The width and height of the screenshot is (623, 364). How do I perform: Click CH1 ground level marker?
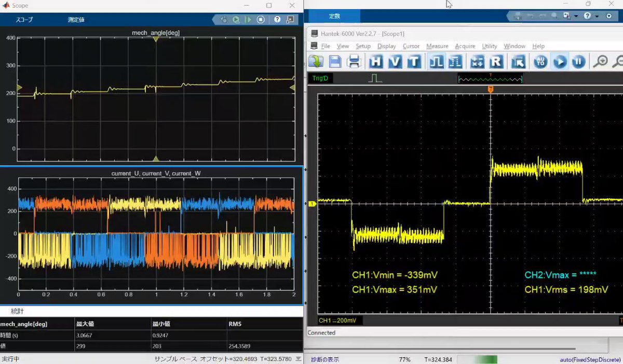coord(313,204)
